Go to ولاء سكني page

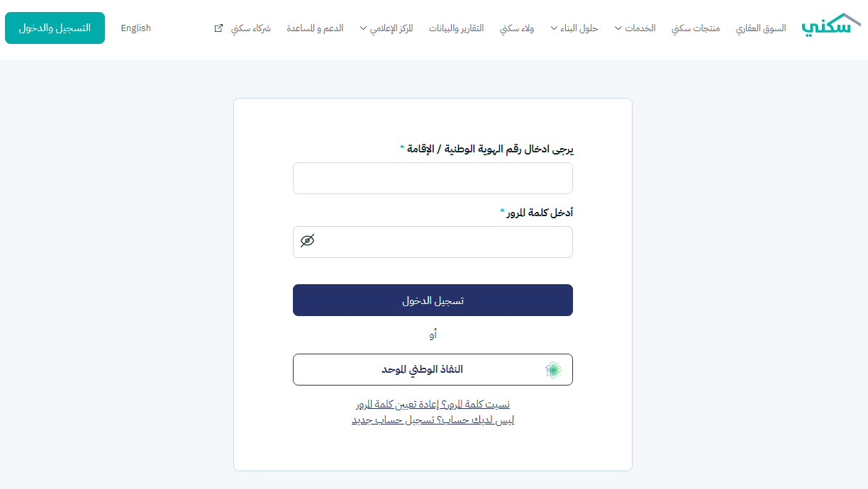pos(517,28)
